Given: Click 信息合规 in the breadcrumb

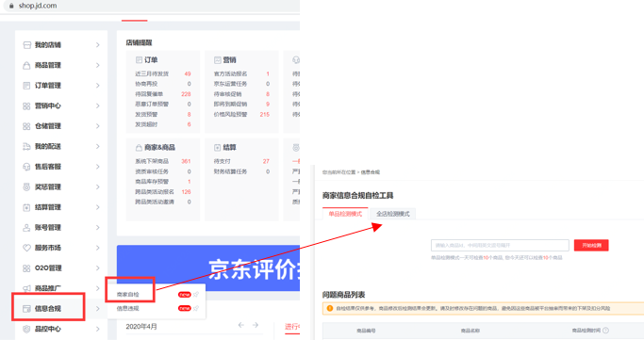Looking at the screenshot, I should pyautogui.click(x=371, y=172).
